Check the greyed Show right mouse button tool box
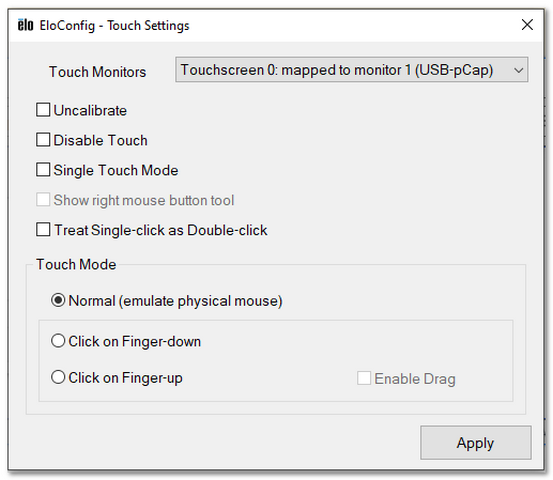This screenshot has height=480, width=553. click(x=43, y=200)
